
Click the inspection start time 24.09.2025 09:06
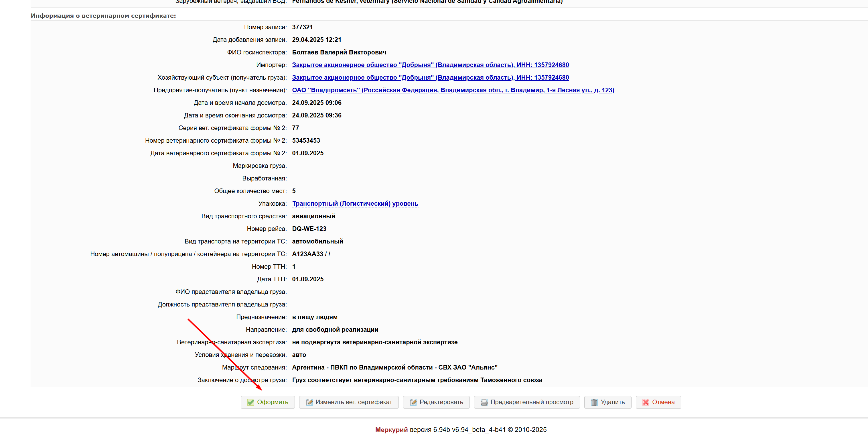pos(316,103)
